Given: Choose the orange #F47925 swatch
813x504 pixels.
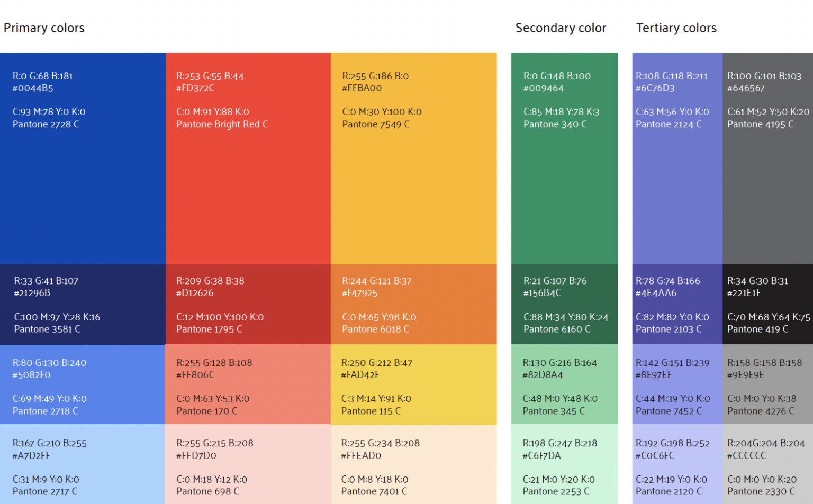Looking at the screenshot, I should coord(413,305).
